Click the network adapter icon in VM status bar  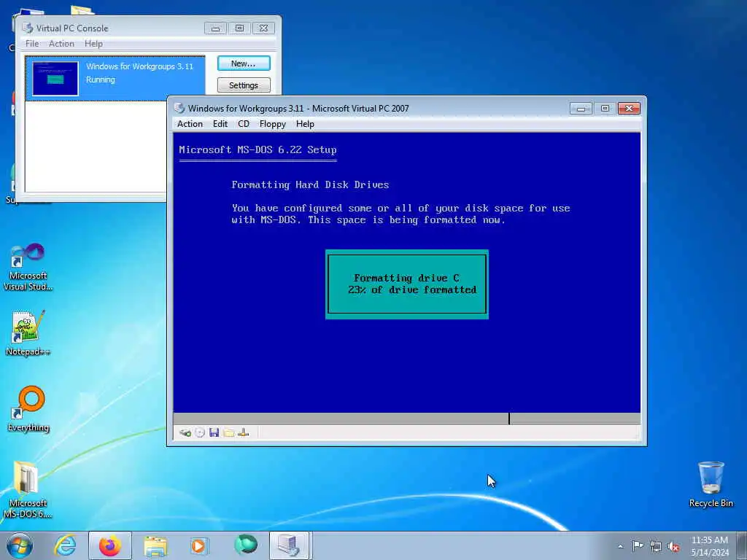(x=244, y=432)
